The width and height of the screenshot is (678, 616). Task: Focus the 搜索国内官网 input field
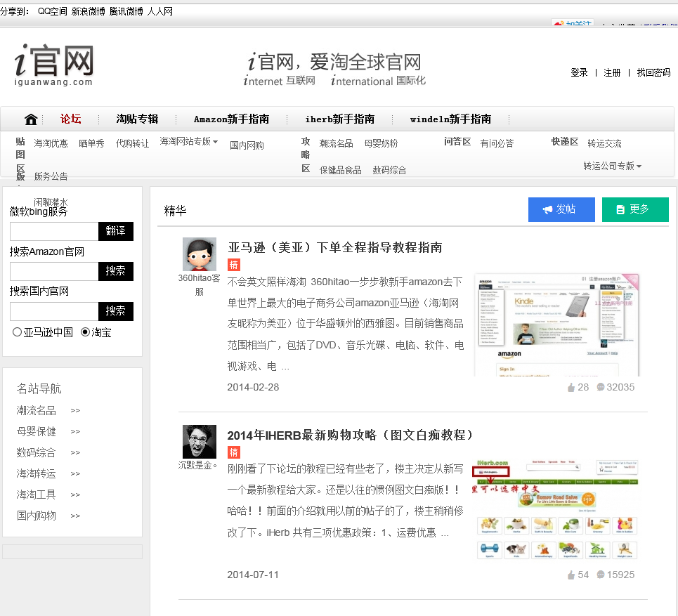[55, 311]
